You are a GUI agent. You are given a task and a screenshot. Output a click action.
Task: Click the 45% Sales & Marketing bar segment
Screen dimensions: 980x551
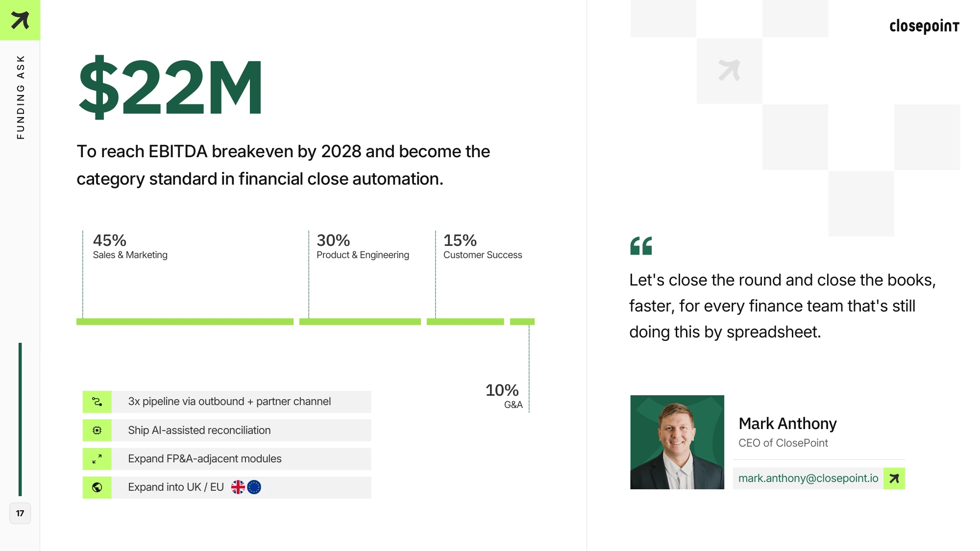[185, 322]
